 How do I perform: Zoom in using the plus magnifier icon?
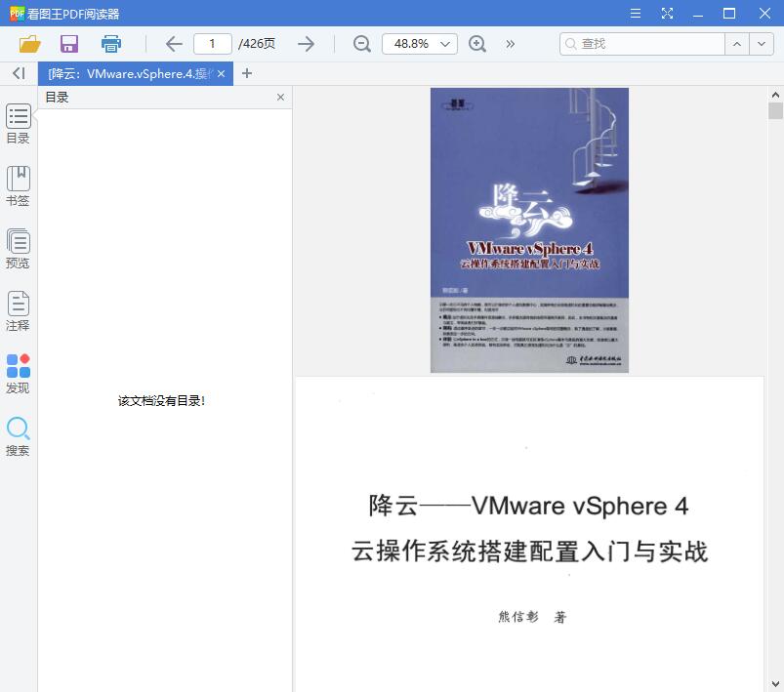pyautogui.click(x=477, y=44)
